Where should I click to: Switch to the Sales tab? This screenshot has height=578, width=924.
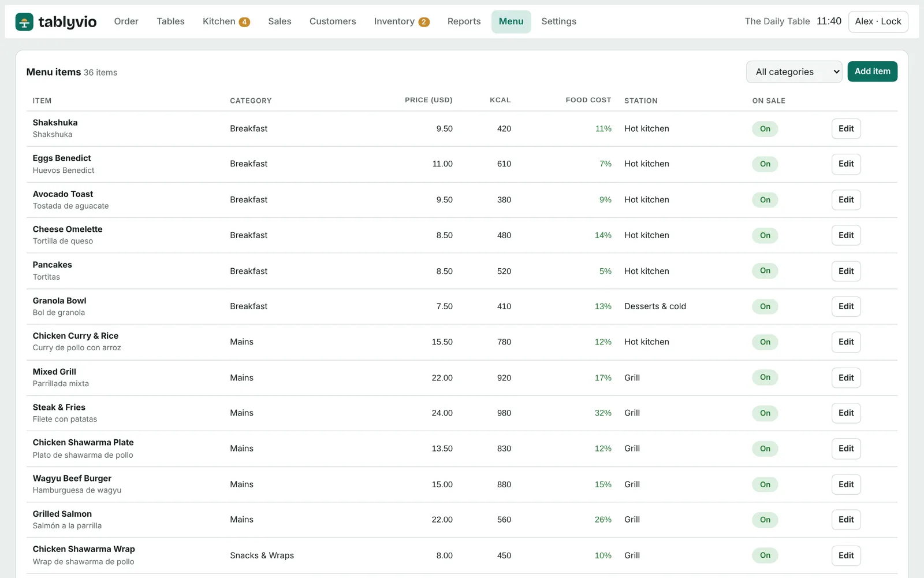coord(280,21)
